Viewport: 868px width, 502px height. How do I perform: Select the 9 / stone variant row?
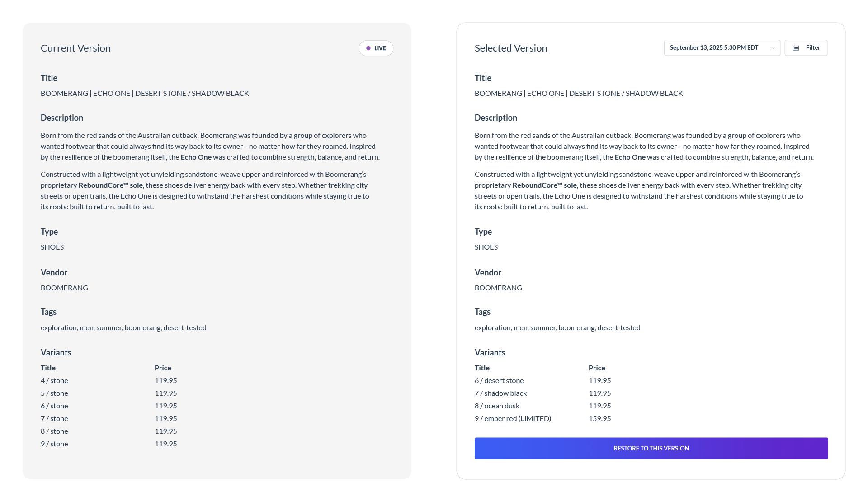[x=54, y=444]
